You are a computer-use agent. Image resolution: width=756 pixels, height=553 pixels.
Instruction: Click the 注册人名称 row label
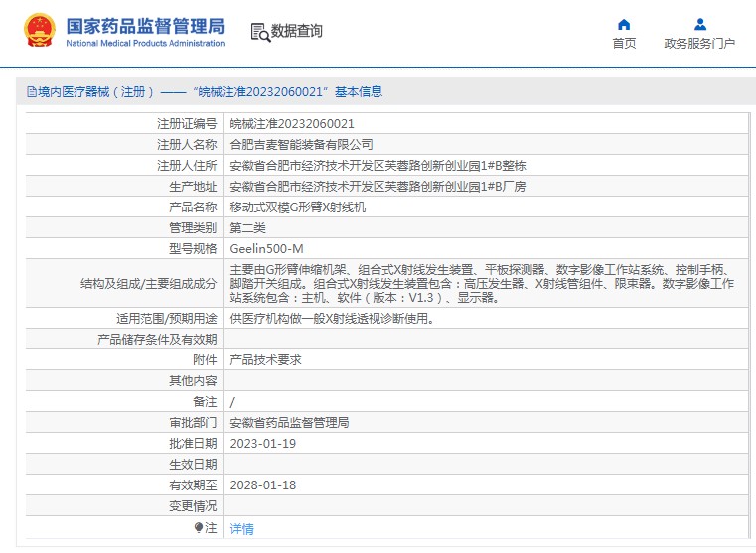(187, 145)
